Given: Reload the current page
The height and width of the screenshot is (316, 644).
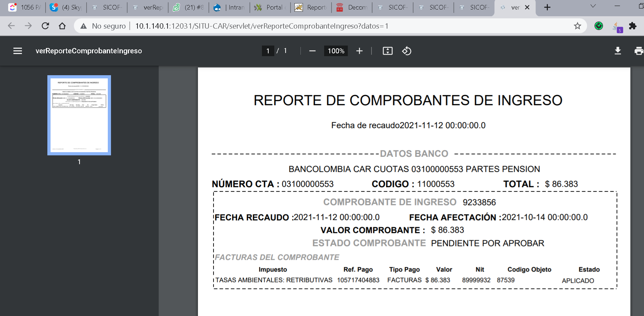Looking at the screenshot, I should pyautogui.click(x=45, y=26).
